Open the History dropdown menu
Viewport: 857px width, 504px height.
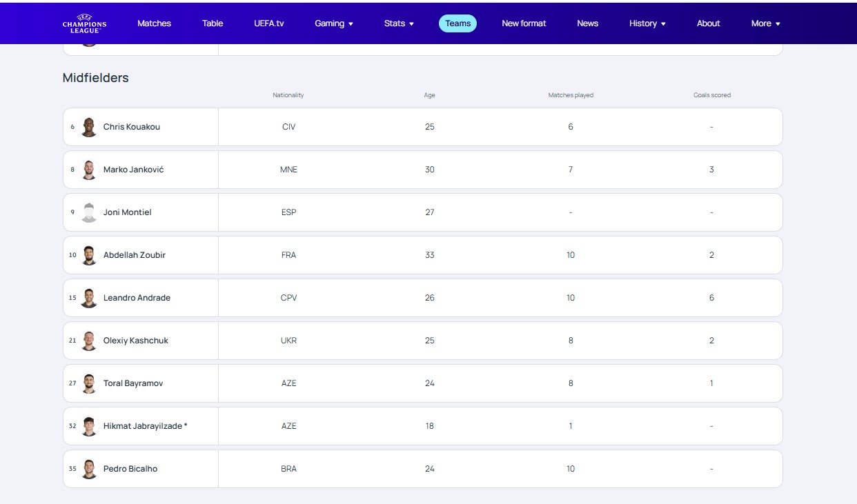click(647, 23)
